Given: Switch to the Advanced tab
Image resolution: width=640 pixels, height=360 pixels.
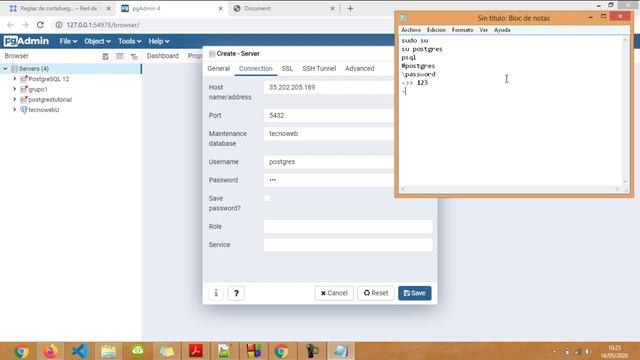Looking at the screenshot, I should pos(360,69).
